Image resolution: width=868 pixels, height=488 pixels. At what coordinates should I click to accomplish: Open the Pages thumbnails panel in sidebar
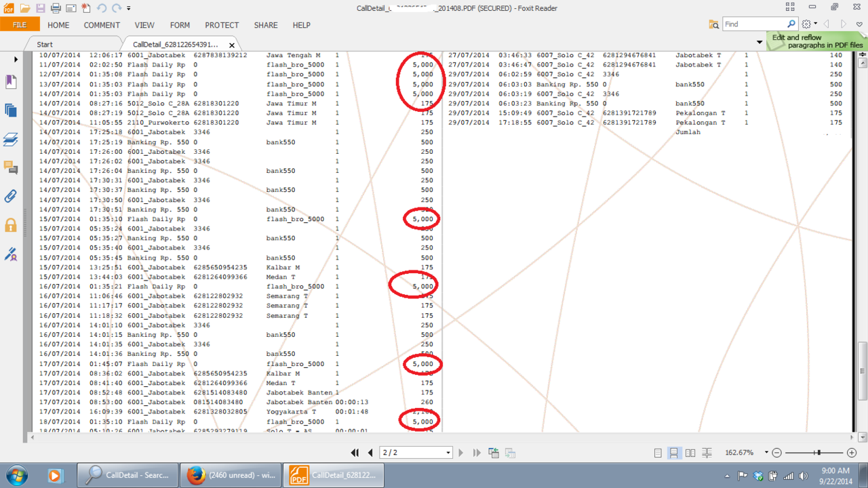coord(11,110)
